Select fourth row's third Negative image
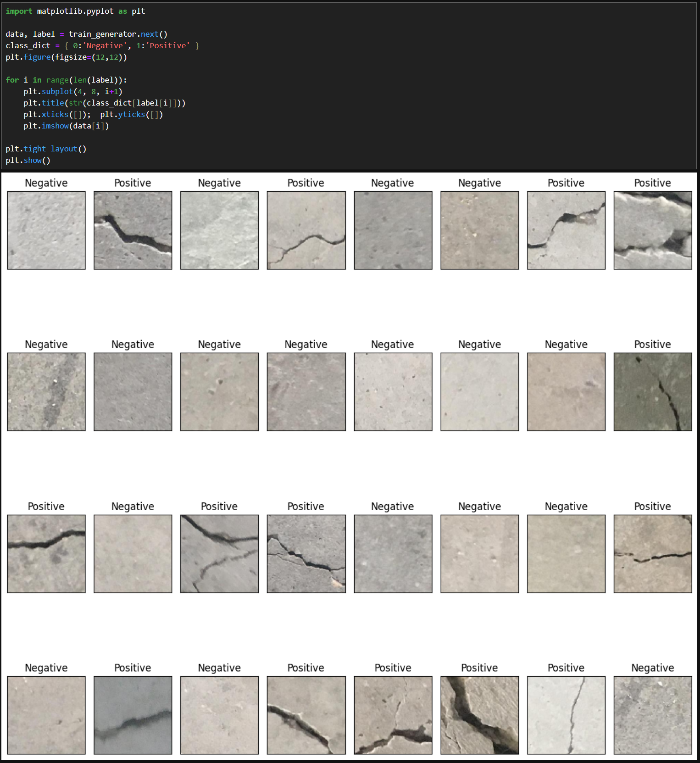 point(220,715)
